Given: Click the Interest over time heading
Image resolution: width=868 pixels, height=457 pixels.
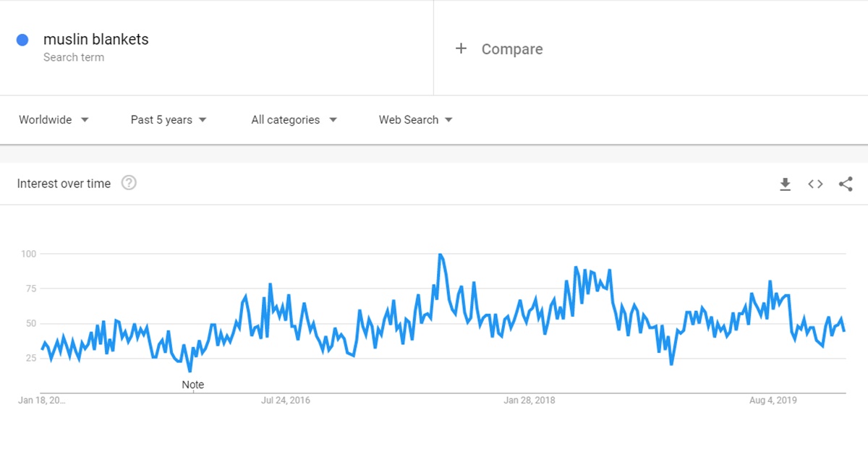Looking at the screenshot, I should click(x=64, y=184).
